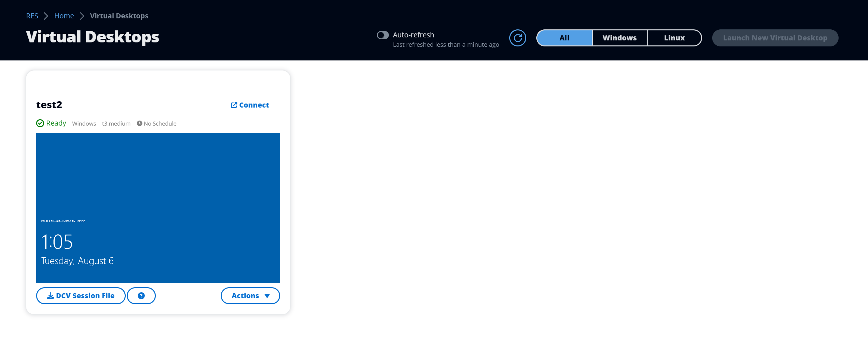Download the DCV Session File
This screenshot has height=343, width=868.
(x=81, y=296)
